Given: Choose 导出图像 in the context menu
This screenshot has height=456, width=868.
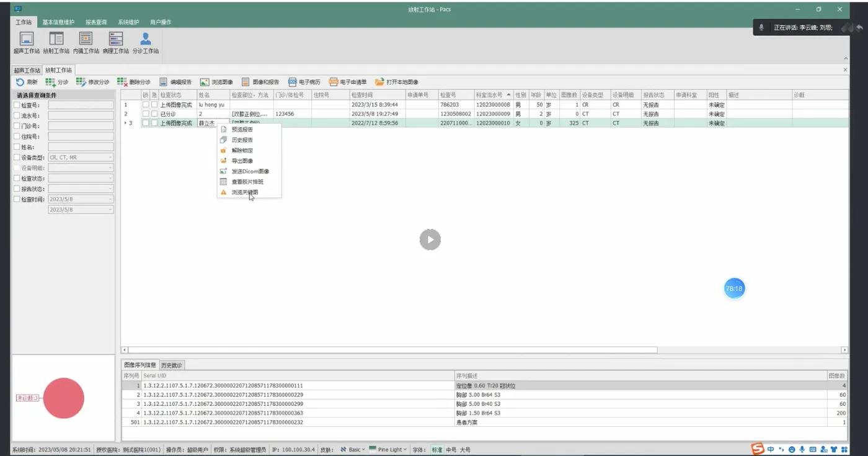Looking at the screenshot, I should pos(249,161).
